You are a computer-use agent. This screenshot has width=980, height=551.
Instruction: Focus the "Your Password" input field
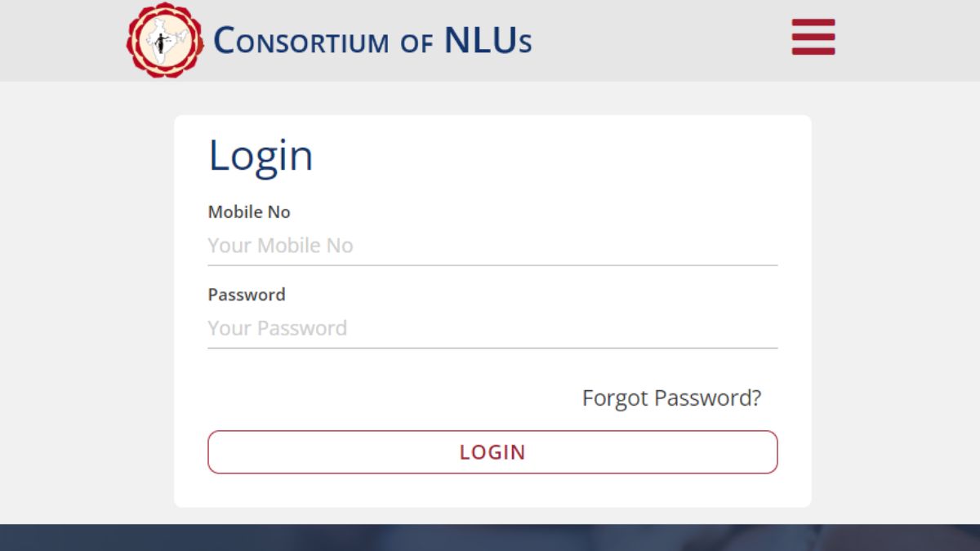tap(492, 328)
